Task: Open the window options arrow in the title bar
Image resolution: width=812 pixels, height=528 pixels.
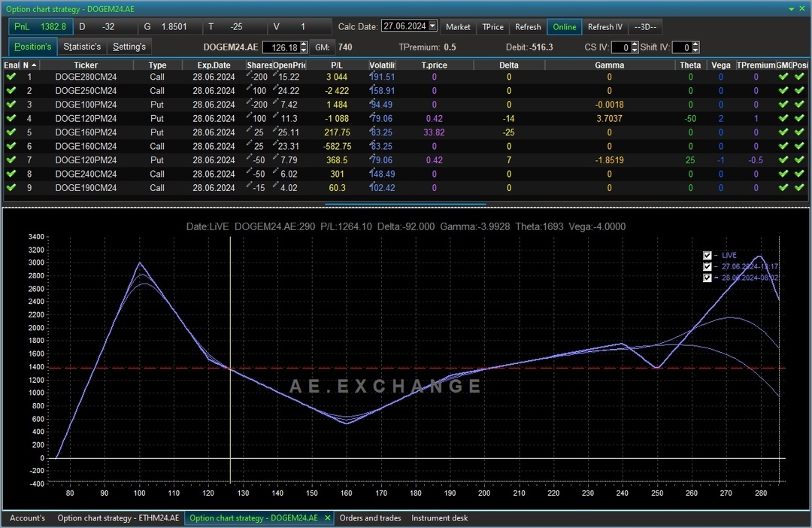Action: click(x=791, y=9)
